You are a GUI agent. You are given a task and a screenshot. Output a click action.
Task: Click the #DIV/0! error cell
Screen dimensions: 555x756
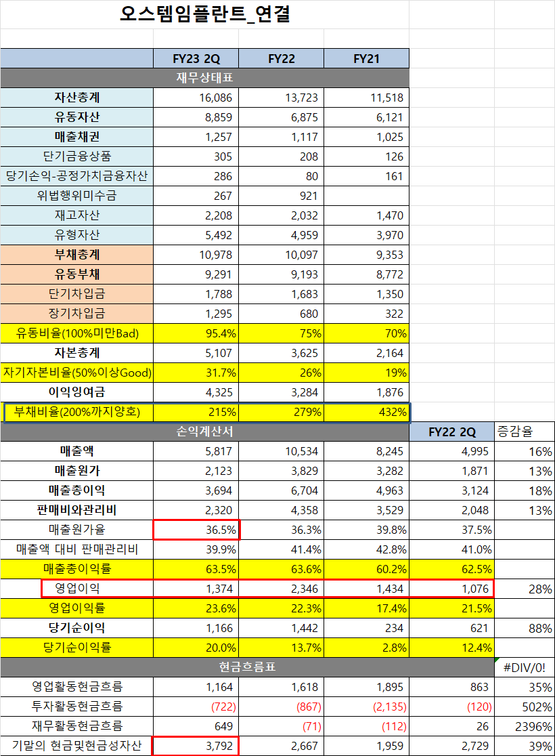[x=525, y=667]
